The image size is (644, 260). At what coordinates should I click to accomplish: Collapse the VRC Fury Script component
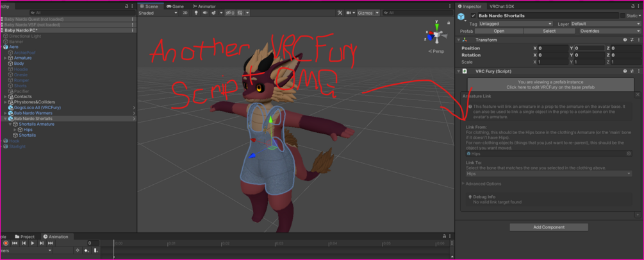click(458, 71)
